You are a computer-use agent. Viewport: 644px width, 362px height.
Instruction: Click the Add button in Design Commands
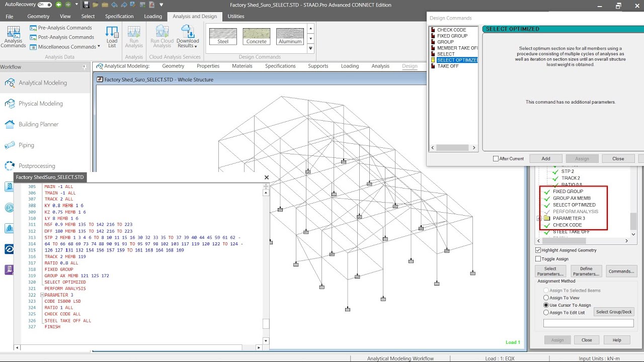click(x=546, y=158)
